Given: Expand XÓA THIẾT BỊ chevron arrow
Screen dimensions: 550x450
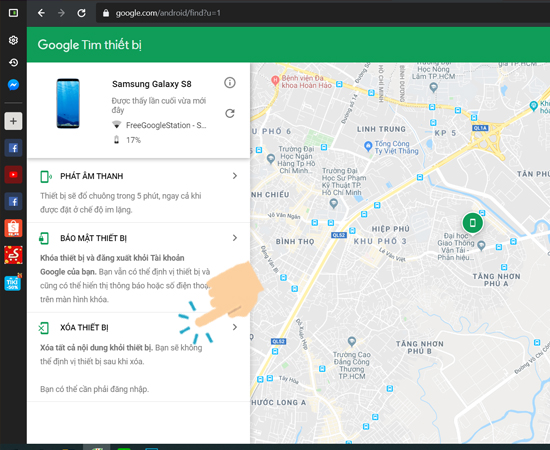Looking at the screenshot, I should [235, 327].
